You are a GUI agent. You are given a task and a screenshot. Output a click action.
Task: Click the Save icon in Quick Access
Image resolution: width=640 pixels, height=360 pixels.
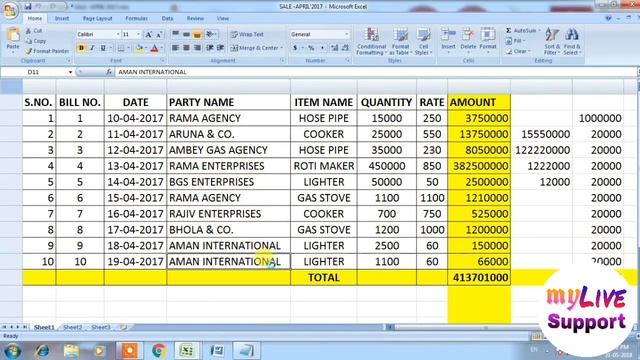click(28, 6)
